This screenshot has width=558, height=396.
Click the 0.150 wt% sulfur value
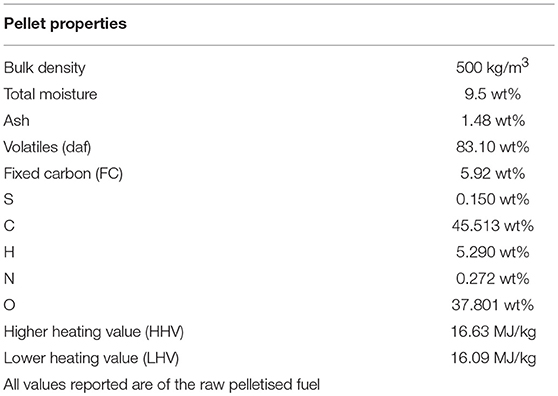pyautogui.click(x=493, y=200)
